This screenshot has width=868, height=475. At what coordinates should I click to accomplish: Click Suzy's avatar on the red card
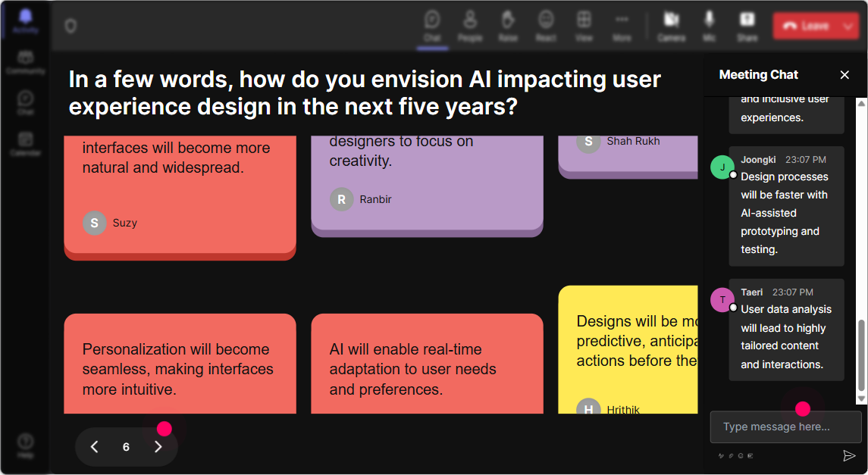coord(95,223)
